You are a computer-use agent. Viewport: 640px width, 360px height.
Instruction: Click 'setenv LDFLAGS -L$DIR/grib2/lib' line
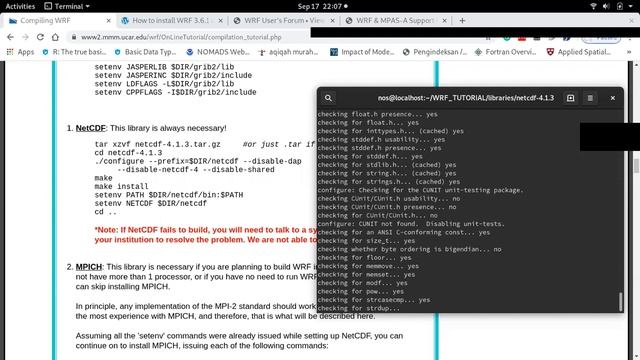164,84
